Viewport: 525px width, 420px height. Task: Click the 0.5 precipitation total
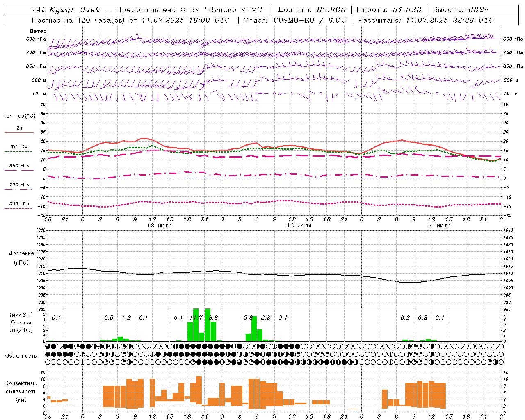tap(109, 317)
